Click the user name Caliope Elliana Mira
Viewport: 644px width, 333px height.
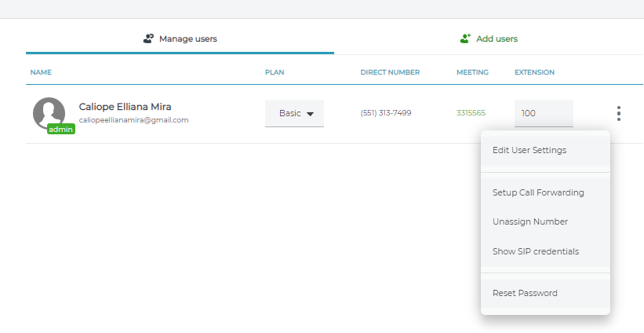pyautogui.click(x=125, y=107)
